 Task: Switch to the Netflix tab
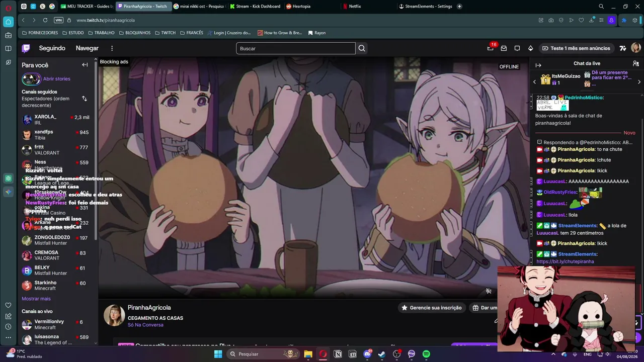tap(368, 7)
